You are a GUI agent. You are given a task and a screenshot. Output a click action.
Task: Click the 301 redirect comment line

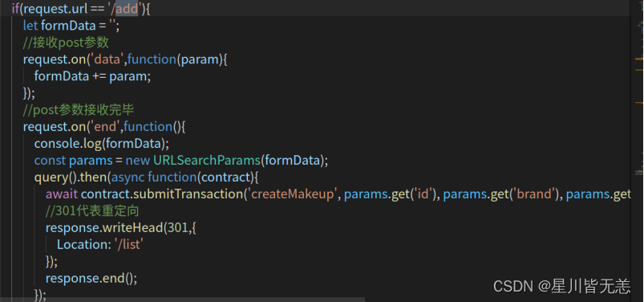92,211
